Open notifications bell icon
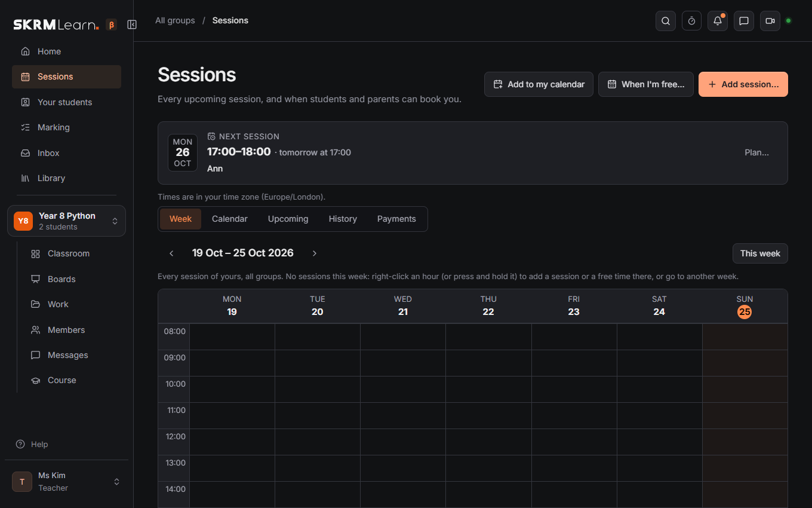This screenshot has height=508, width=812. click(718, 21)
